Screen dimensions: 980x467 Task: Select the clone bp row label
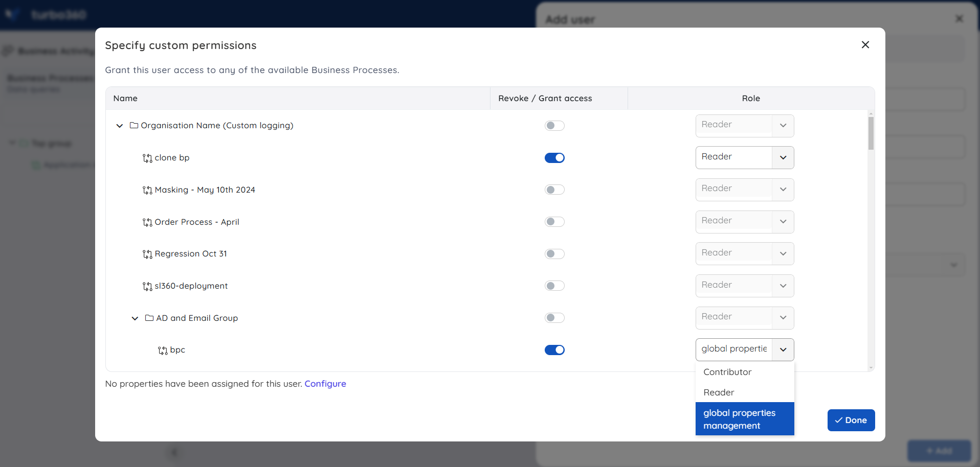point(172,158)
